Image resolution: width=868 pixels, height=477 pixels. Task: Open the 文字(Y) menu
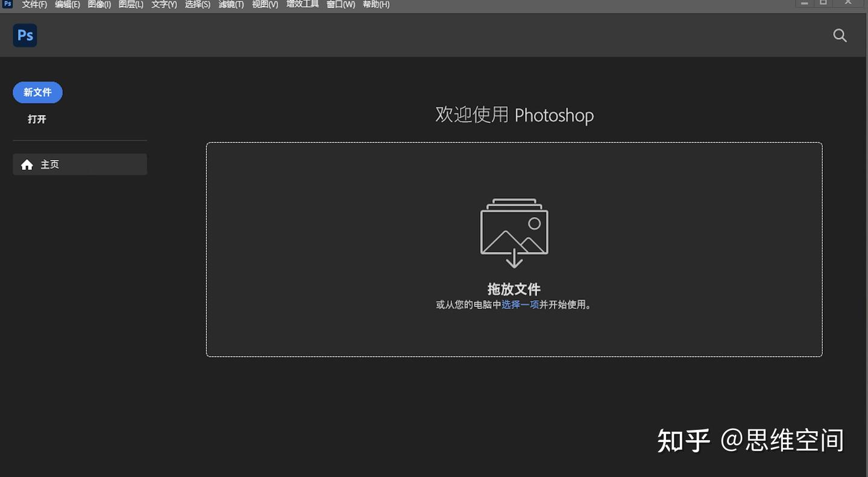click(x=164, y=4)
